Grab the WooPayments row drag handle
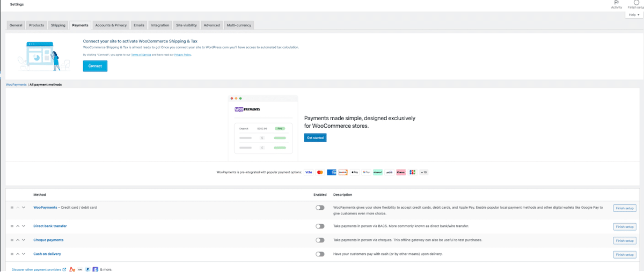Image resolution: width=644 pixels, height=272 pixels. (x=12, y=207)
